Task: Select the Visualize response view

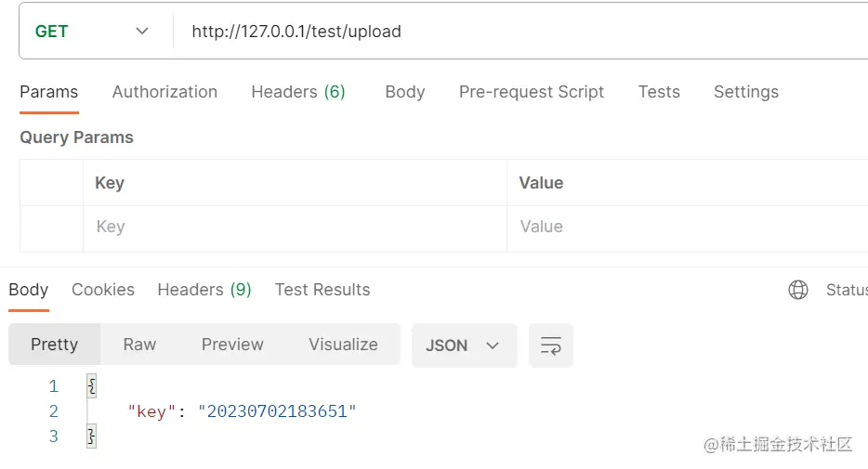Action: pyautogui.click(x=343, y=345)
